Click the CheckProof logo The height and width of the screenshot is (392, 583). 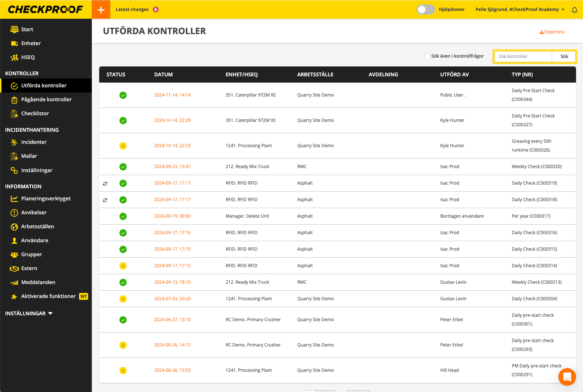coord(46,10)
